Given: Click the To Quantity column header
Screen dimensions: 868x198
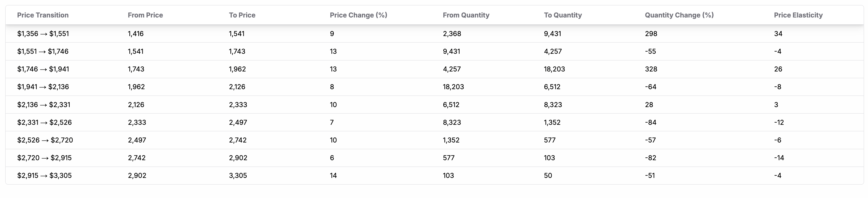Looking at the screenshot, I should [x=562, y=15].
